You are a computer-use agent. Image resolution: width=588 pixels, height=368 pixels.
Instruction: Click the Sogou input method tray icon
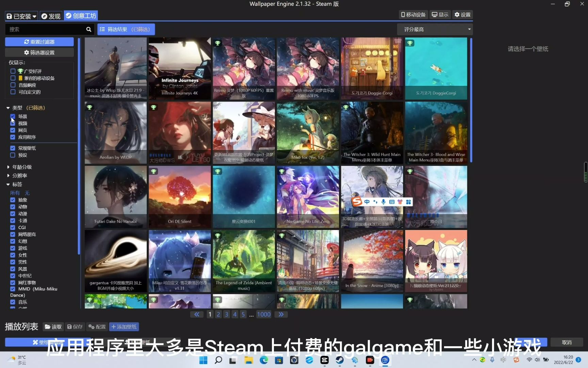click(x=516, y=360)
